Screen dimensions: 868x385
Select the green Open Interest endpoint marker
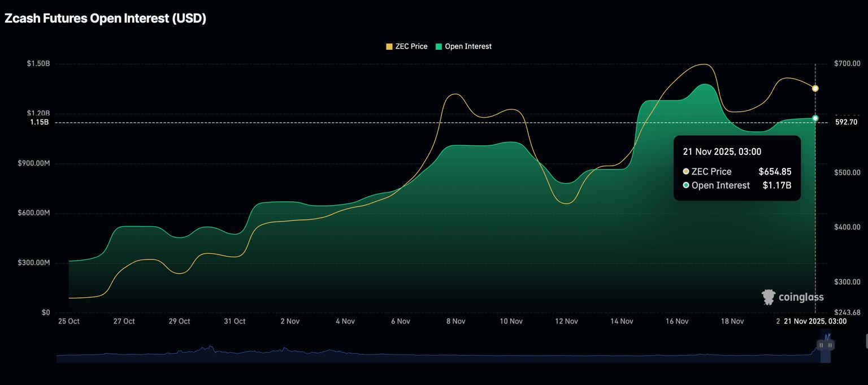[x=815, y=118]
